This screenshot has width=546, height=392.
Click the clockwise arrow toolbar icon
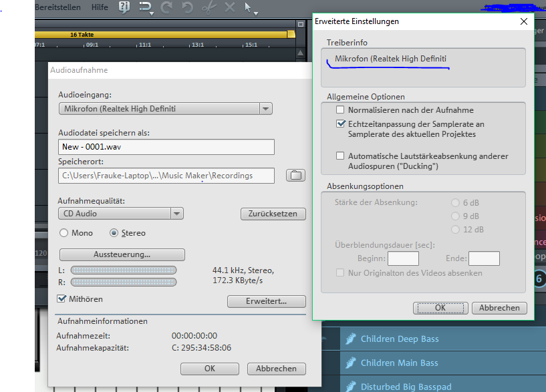pos(166,7)
